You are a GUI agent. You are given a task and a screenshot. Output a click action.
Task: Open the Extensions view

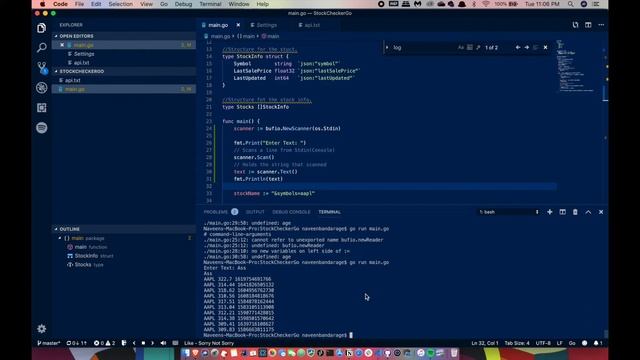coord(41,107)
